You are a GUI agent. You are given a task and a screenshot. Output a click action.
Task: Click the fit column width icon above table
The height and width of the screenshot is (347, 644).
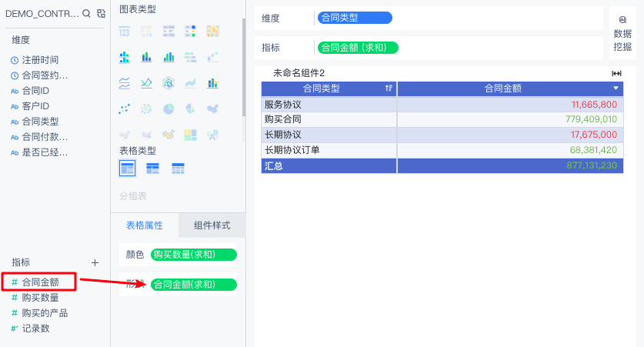[616, 73]
